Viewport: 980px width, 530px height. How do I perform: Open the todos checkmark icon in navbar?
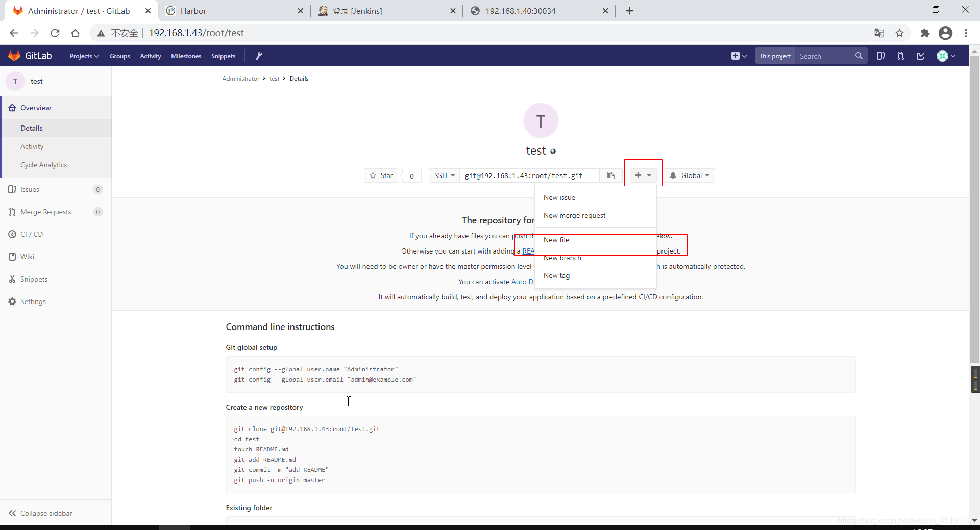(920, 56)
